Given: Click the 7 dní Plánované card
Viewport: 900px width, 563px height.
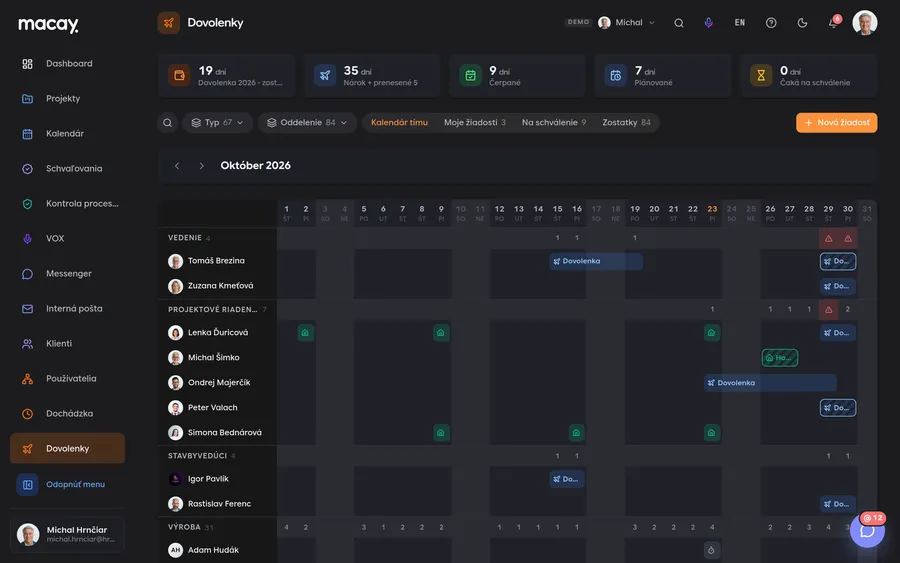Looking at the screenshot, I should click(663, 76).
